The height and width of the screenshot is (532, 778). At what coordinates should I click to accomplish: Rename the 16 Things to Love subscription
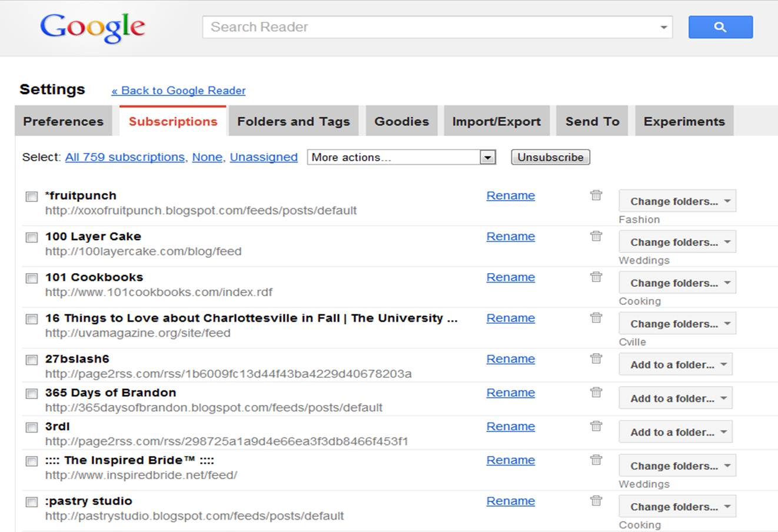pos(511,318)
